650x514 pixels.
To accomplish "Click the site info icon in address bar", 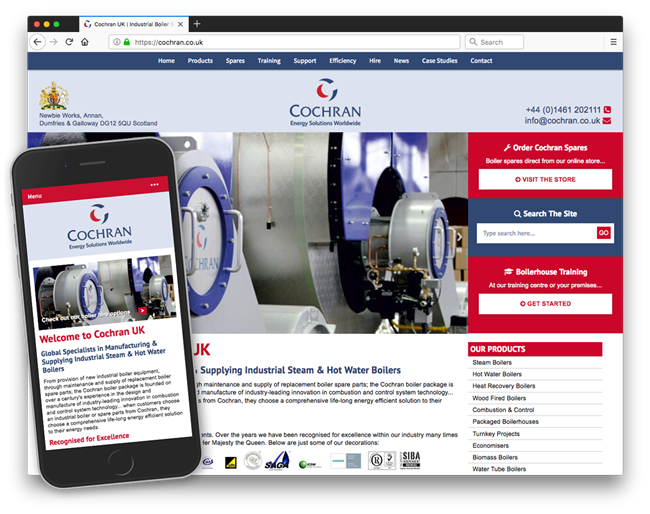I will (117, 42).
